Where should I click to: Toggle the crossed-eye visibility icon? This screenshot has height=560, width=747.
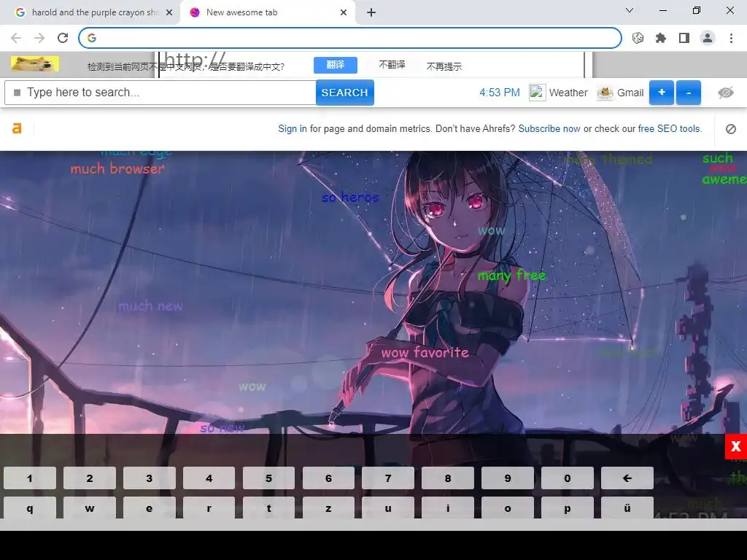pyautogui.click(x=726, y=93)
